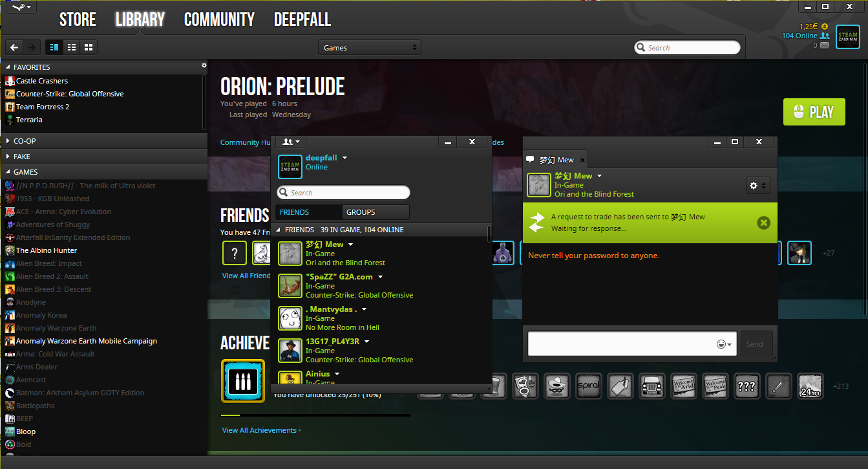The height and width of the screenshot is (469, 868).
Task: Click the friends list Search field
Action: tap(343, 193)
